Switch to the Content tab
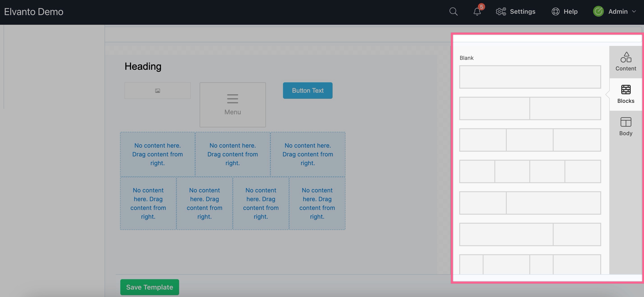644x297 pixels. click(626, 62)
